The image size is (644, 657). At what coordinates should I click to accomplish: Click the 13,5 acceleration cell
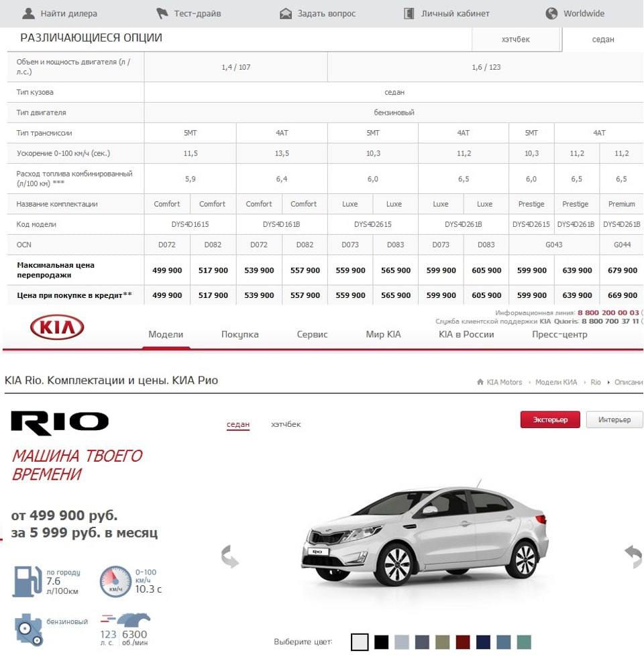pyautogui.click(x=282, y=154)
